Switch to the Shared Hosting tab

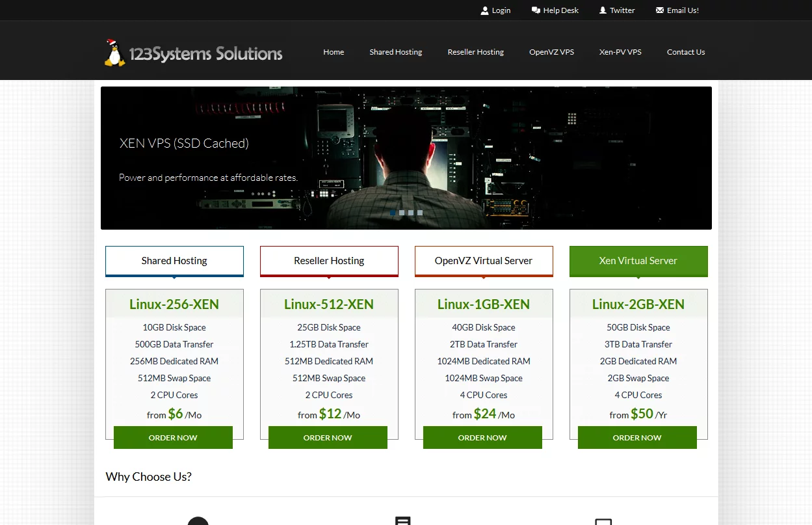pos(174,261)
